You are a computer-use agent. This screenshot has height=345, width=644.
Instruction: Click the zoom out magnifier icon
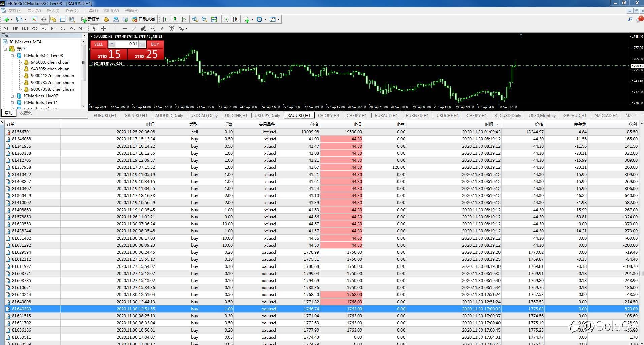tap(204, 19)
